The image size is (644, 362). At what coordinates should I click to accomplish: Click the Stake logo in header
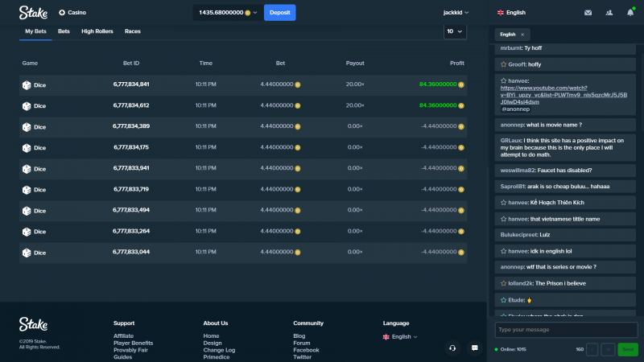(x=33, y=13)
